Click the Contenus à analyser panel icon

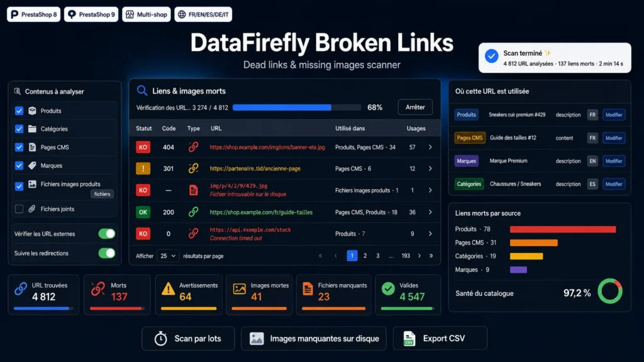pos(17,91)
